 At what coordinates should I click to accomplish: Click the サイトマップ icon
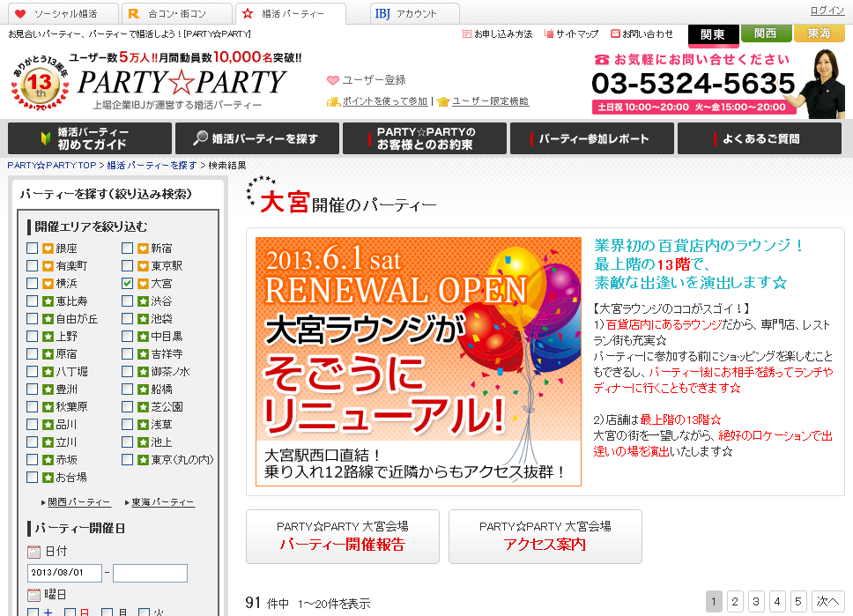(x=549, y=33)
